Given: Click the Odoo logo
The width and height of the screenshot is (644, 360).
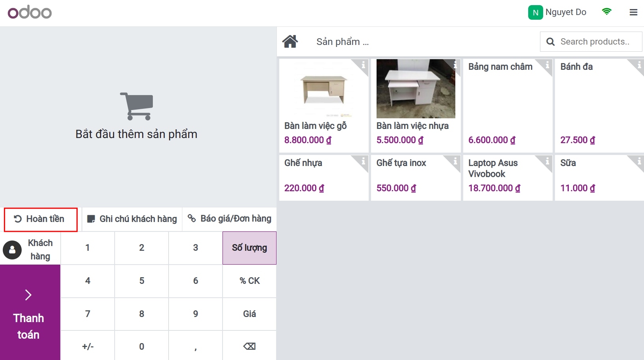Looking at the screenshot, I should click(30, 13).
